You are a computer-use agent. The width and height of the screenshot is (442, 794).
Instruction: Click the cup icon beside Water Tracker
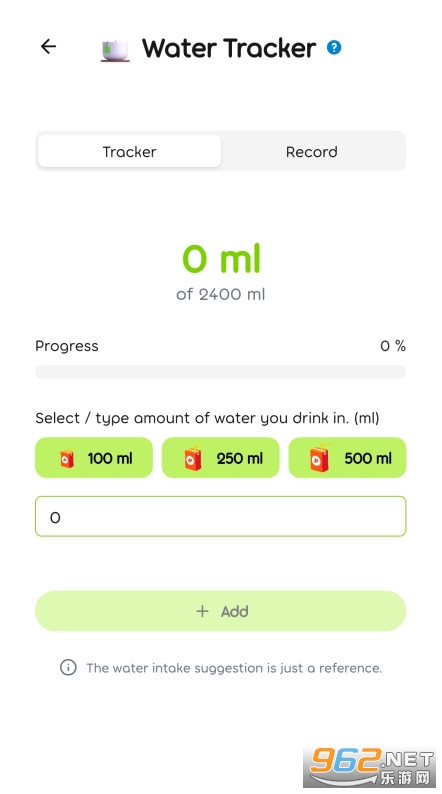[x=115, y=50]
